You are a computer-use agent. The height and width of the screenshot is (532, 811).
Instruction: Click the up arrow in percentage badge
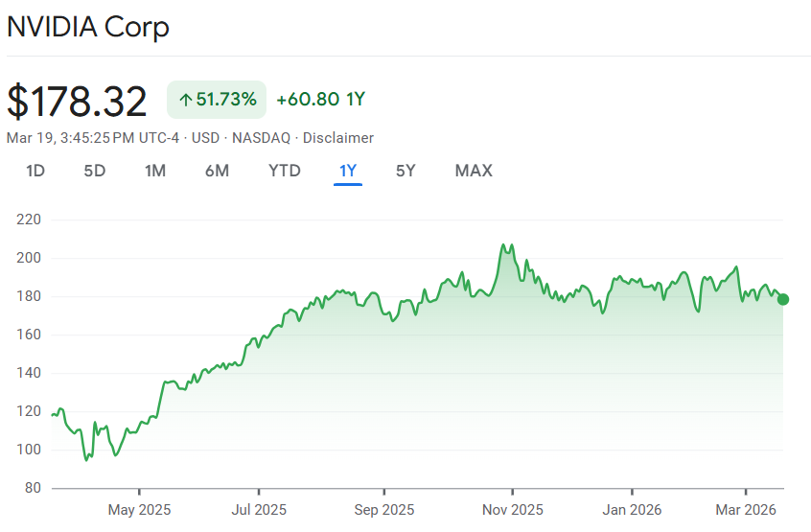coord(186,100)
